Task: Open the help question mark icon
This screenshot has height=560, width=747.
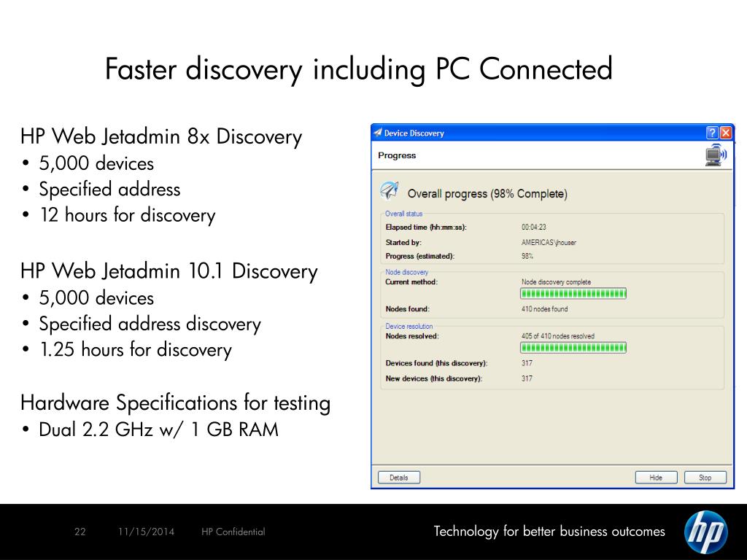Action: (x=712, y=133)
